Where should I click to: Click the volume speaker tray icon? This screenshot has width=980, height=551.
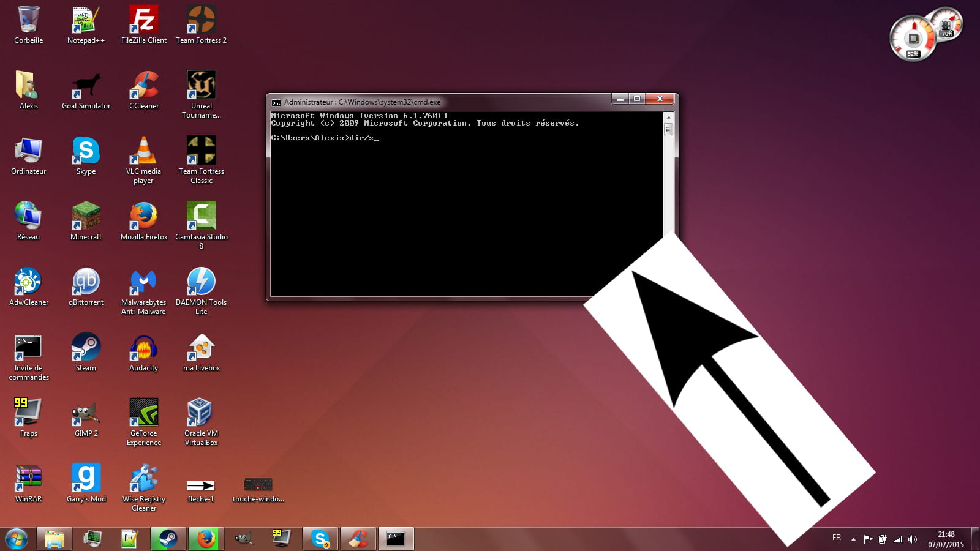(x=913, y=539)
